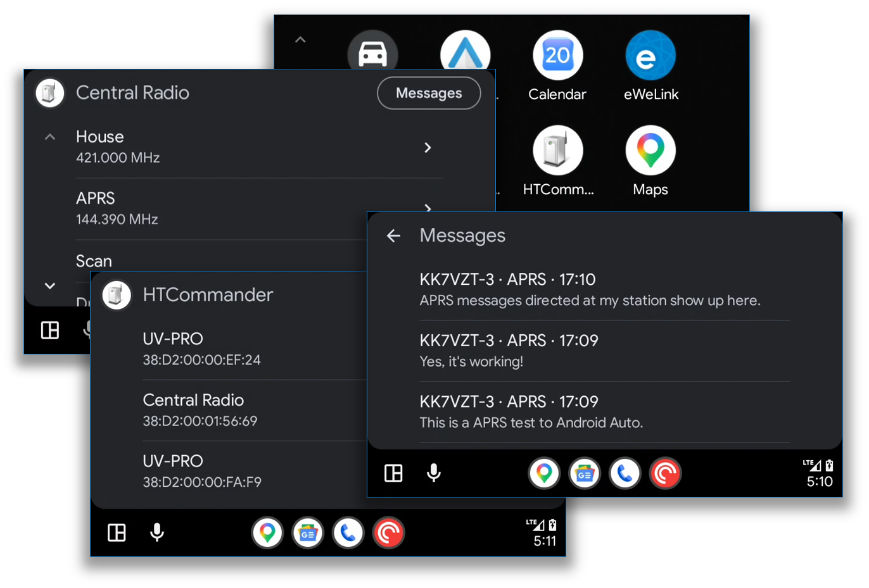Image resolution: width=869 pixels, height=588 pixels.
Task: Select the House 421.000 MHz channel
Action: click(259, 147)
